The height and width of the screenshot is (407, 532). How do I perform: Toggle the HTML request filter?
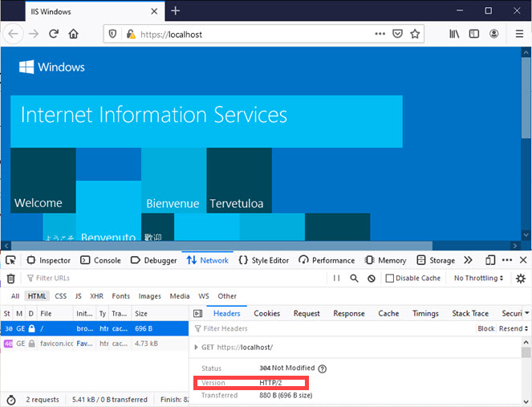[x=37, y=296]
